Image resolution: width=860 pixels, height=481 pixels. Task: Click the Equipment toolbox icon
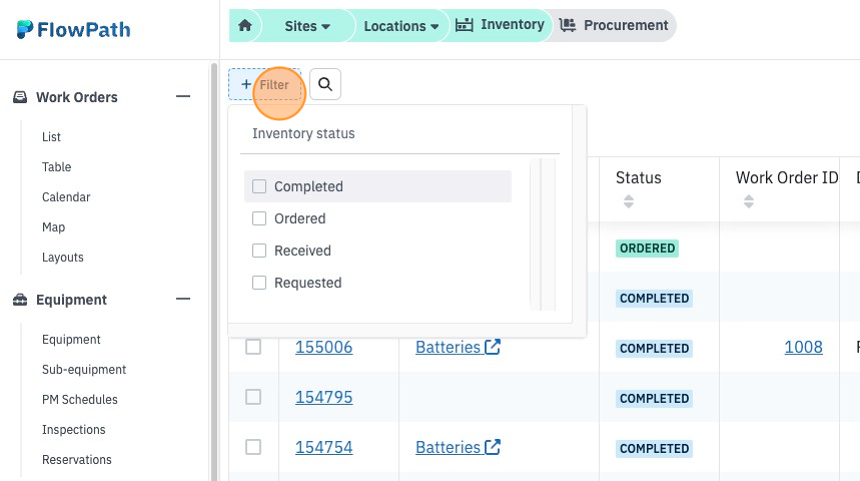coord(20,299)
